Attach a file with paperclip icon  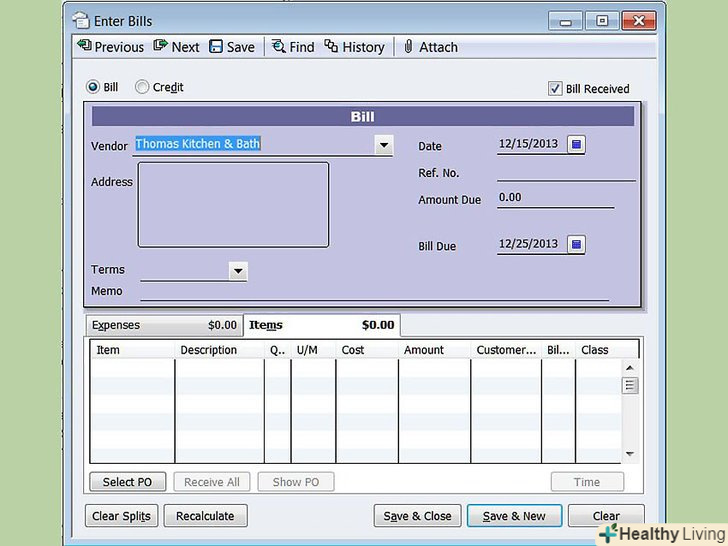pyautogui.click(x=429, y=47)
